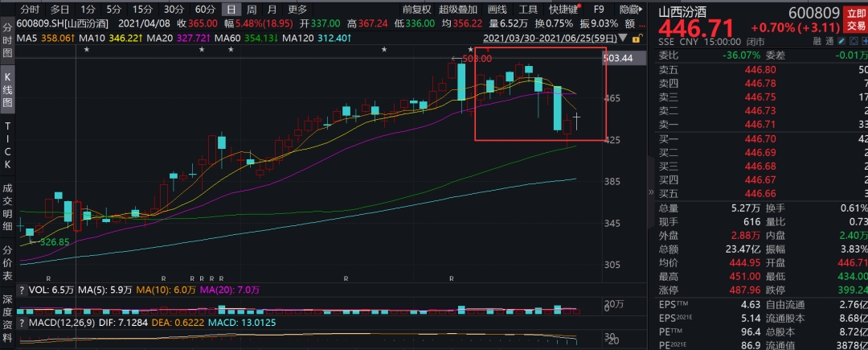Image resolution: width=868 pixels, height=350 pixels.
Task: Click the stock code 600809
Action: 813,12
